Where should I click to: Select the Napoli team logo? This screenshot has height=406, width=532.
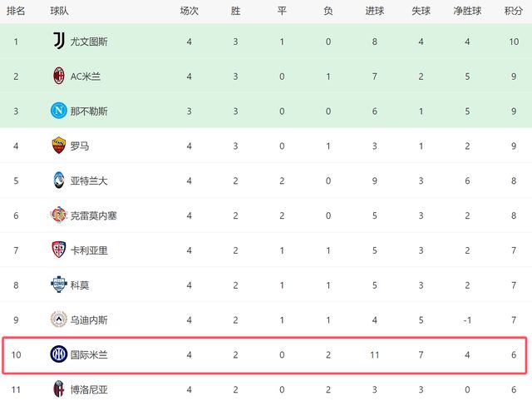click(57, 111)
